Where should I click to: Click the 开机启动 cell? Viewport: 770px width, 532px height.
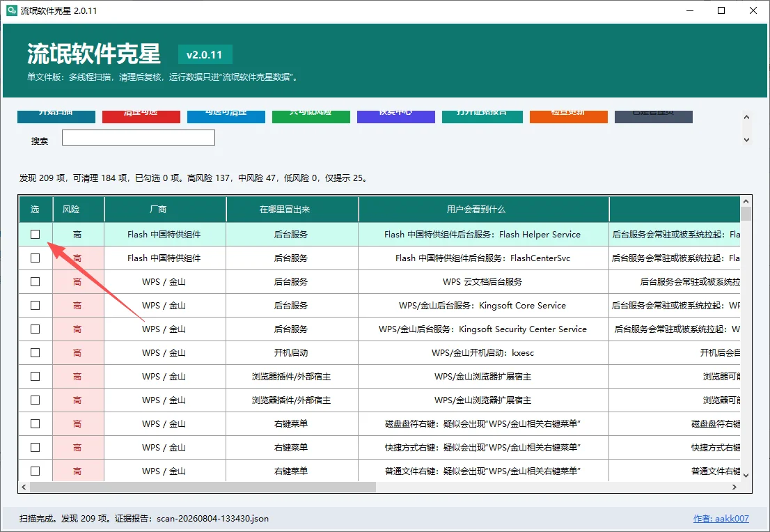[292, 353]
